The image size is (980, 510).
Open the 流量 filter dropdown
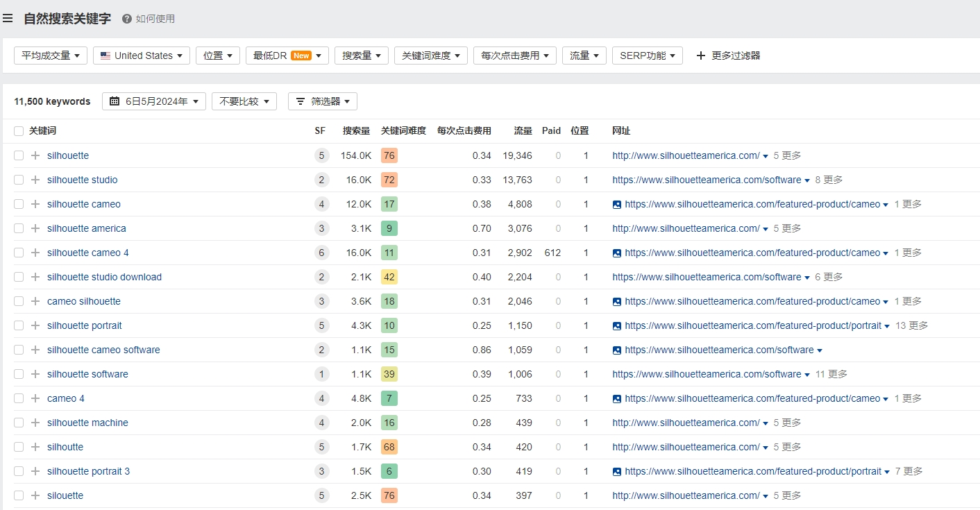[x=584, y=56]
